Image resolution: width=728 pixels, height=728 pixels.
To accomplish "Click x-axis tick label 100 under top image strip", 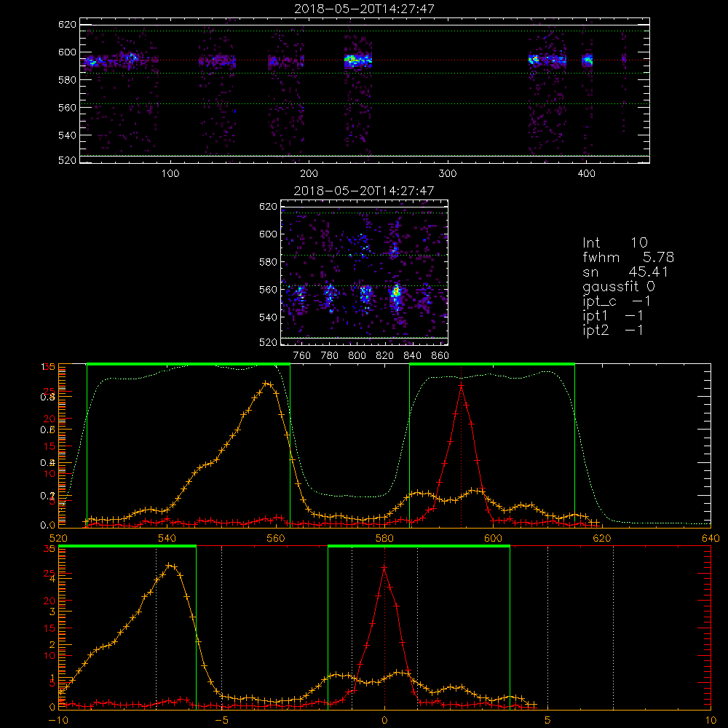I will coord(170,174).
